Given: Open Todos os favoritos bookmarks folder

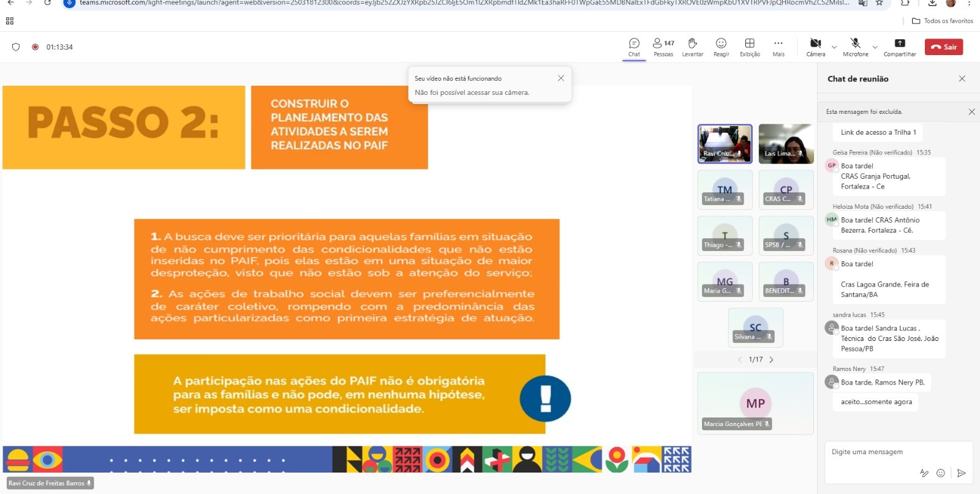Looking at the screenshot, I should (943, 21).
